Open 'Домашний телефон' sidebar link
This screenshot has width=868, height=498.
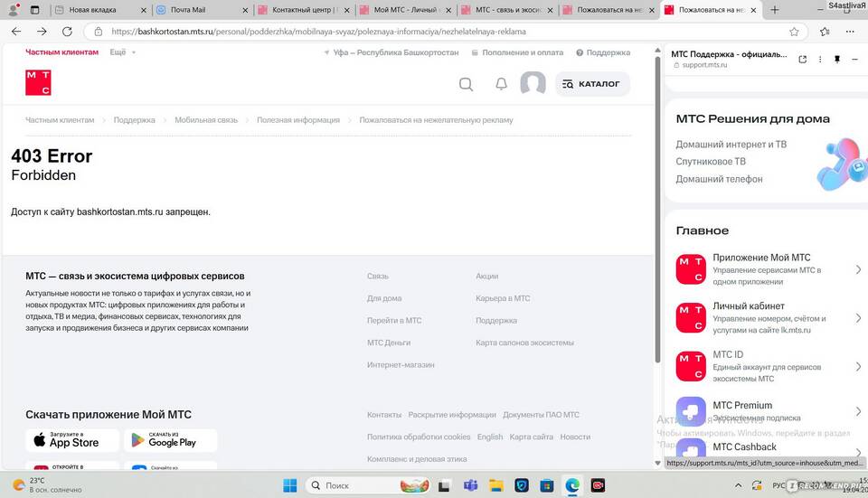[719, 179]
